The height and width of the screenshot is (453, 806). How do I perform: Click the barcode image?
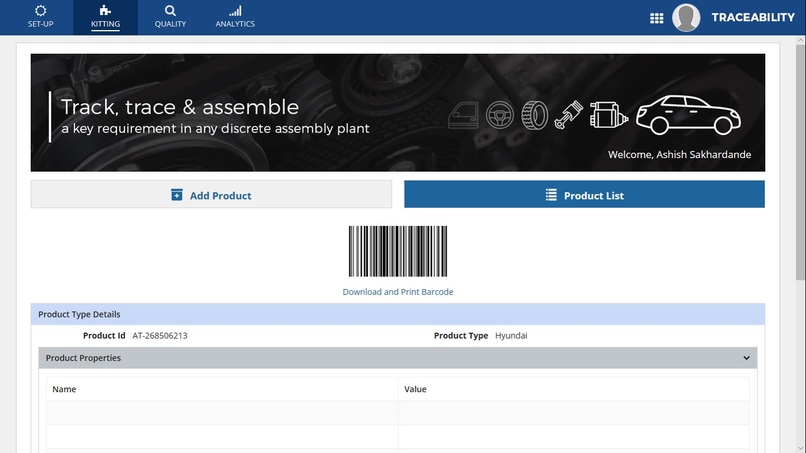[398, 251]
